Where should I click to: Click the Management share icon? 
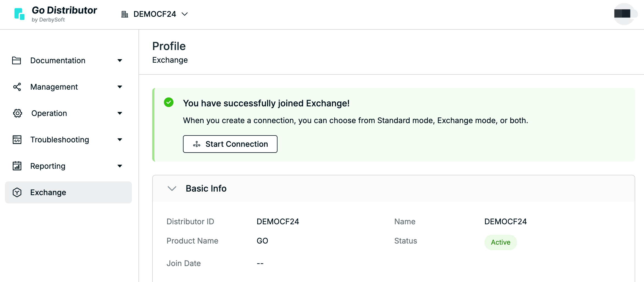(17, 87)
